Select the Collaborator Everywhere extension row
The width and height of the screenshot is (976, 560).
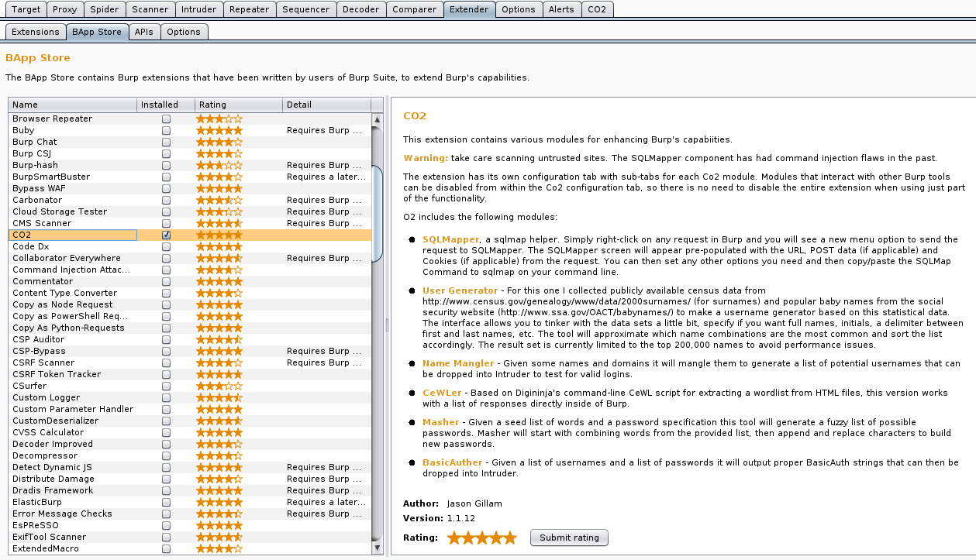[x=67, y=258]
